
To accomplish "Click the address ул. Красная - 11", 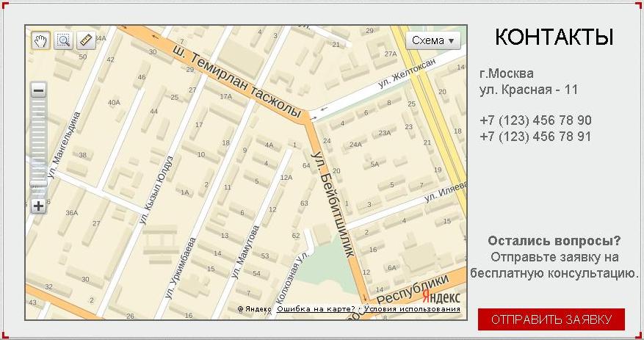I will pos(529,90).
